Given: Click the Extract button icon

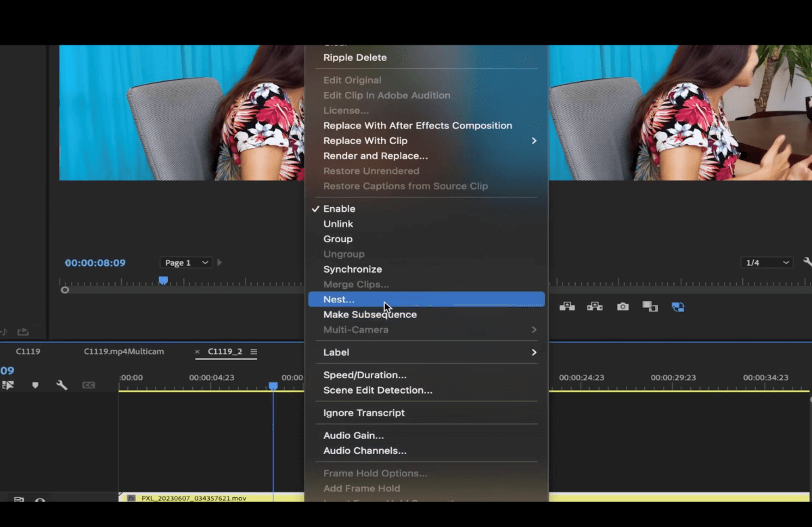Looking at the screenshot, I should tap(595, 306).
